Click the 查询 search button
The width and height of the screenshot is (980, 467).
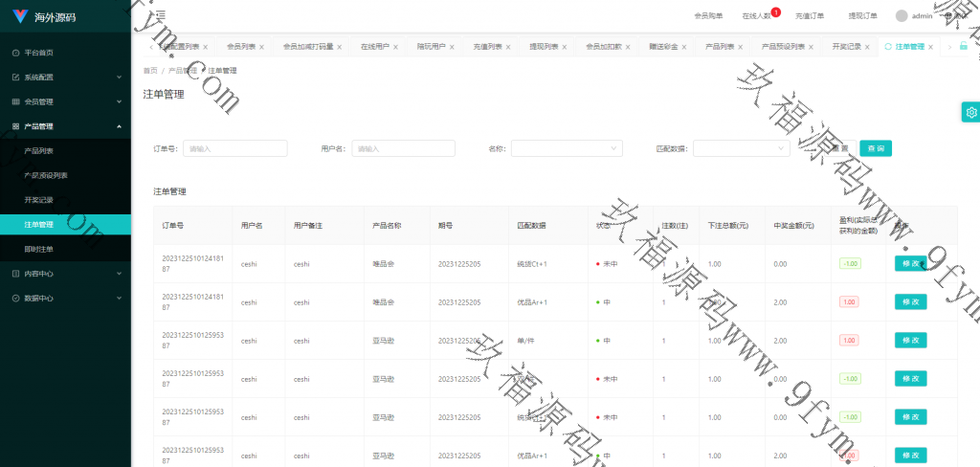875,148
